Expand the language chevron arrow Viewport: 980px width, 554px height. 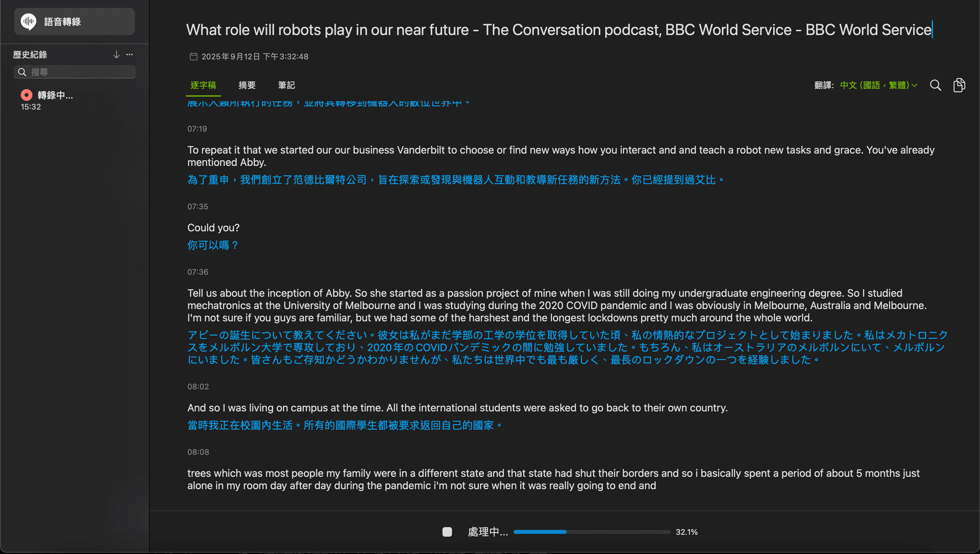point(915,86)
